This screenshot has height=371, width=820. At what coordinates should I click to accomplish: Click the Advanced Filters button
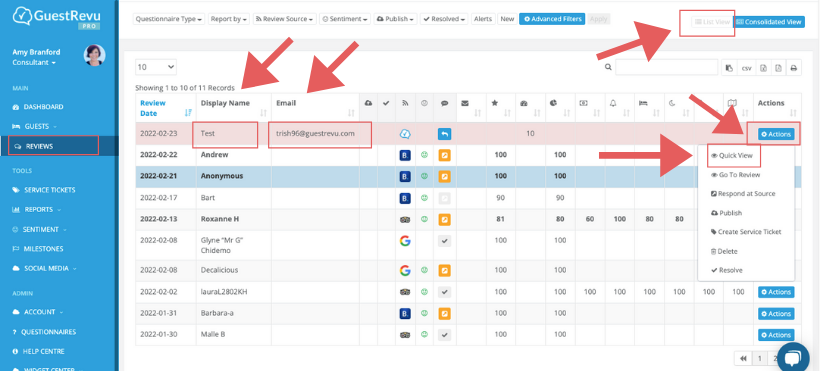[552, 19]
